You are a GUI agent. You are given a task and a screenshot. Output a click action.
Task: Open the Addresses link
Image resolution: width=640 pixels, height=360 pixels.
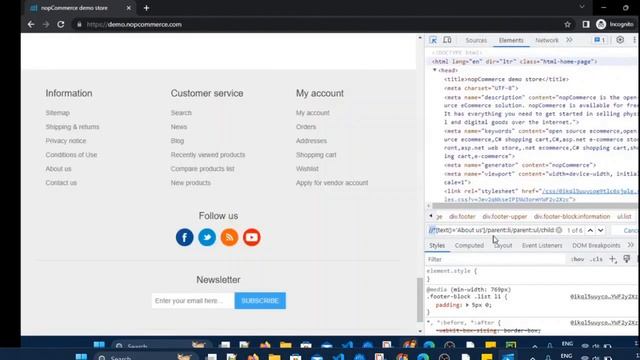(311, 141)
